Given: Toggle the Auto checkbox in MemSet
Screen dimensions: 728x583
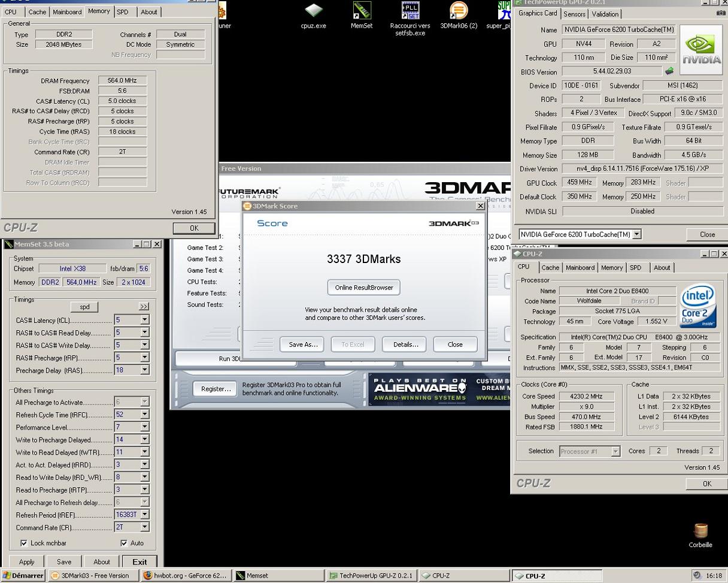Looking at the screenshot, I should 124,543.
